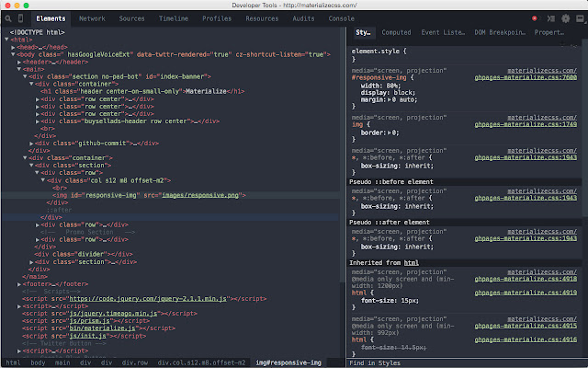Open DevTools settings gear icon
588x368 pixels.
[x=563, y=18]
